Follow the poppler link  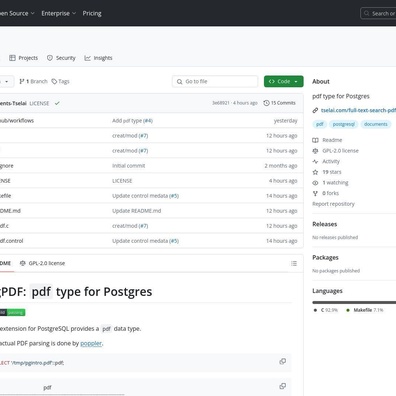(91, 343)
